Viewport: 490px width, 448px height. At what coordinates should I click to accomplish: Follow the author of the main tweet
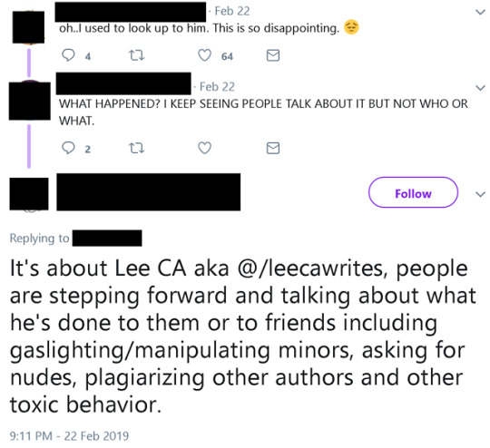coord(413,192)
